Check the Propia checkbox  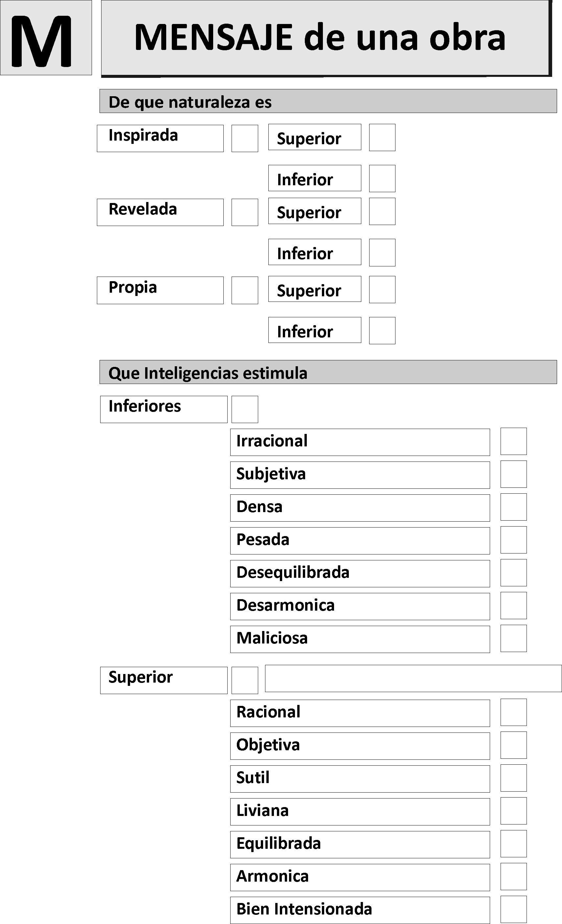244,290
